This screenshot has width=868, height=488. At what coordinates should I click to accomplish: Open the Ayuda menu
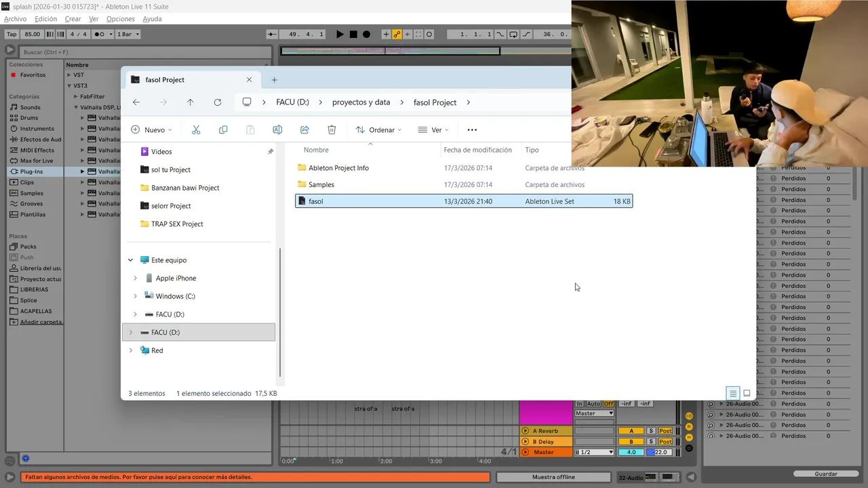pos(152,19)
